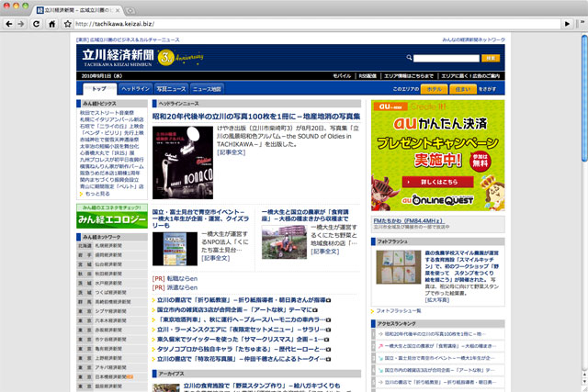This screenshot has width=588, height=392.
Task: Click the address bar showing tachikawa.keizai.biz
Action: [317, 24]
